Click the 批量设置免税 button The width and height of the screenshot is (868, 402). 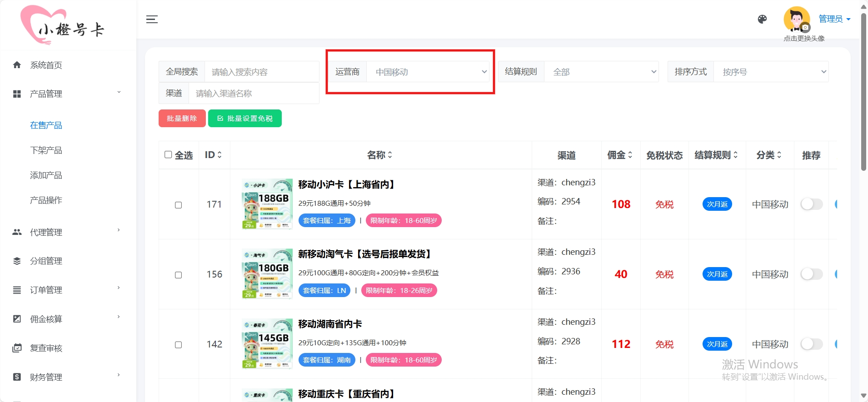click(x=245, y=119)
